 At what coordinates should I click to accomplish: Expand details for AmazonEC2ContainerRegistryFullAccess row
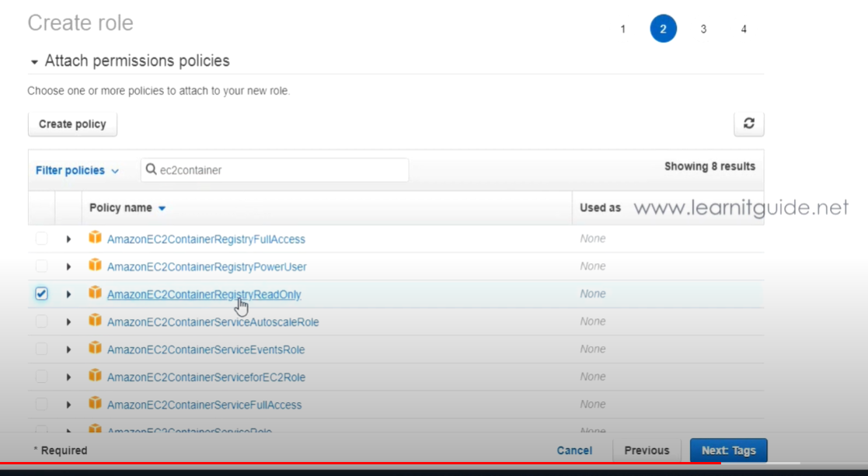(68, 239)
